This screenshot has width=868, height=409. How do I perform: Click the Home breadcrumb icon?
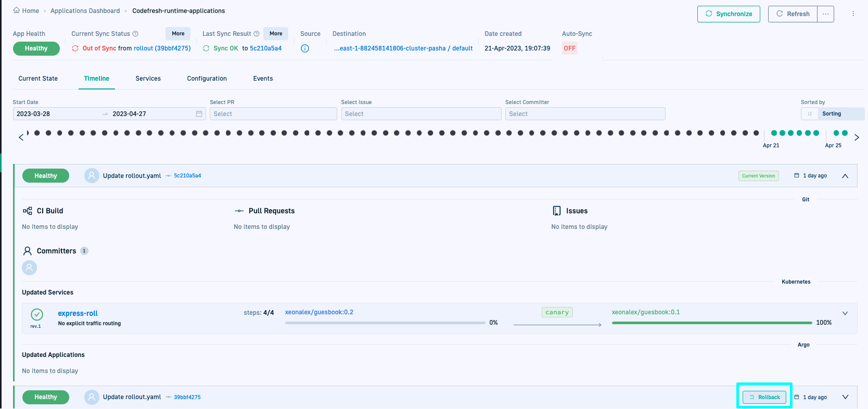[x=17, y=10]
